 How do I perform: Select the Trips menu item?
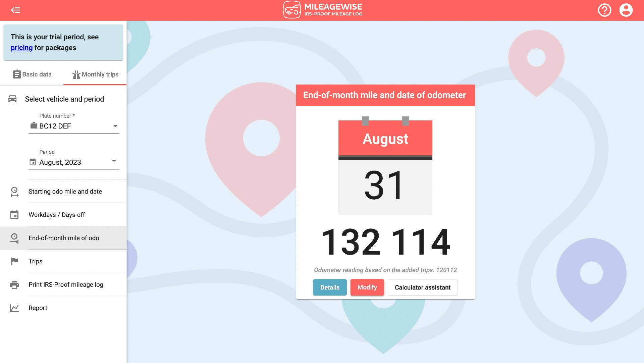(x=35, y=261)
